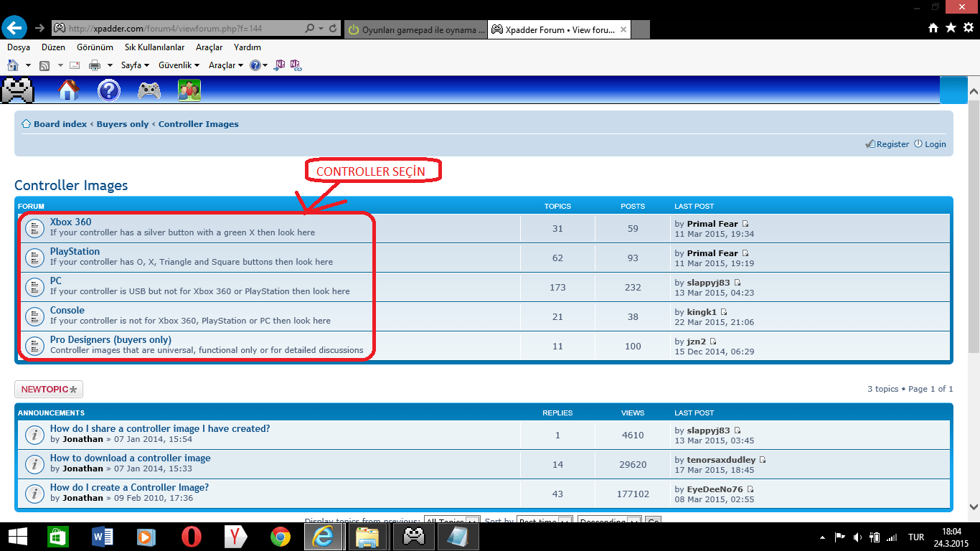Viewport: 980px width, 551px height.
Task: Open the forum FAQ question mark icon
Action: click(x=109, y=90)
